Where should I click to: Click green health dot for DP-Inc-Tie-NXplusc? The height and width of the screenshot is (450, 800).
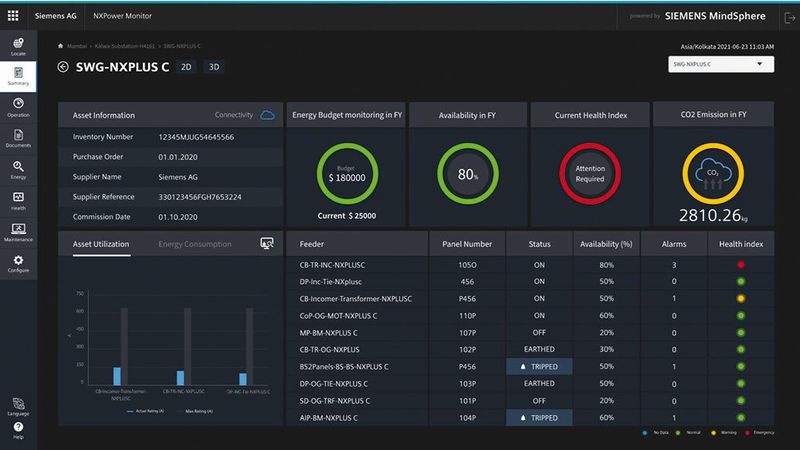point(741,282)
